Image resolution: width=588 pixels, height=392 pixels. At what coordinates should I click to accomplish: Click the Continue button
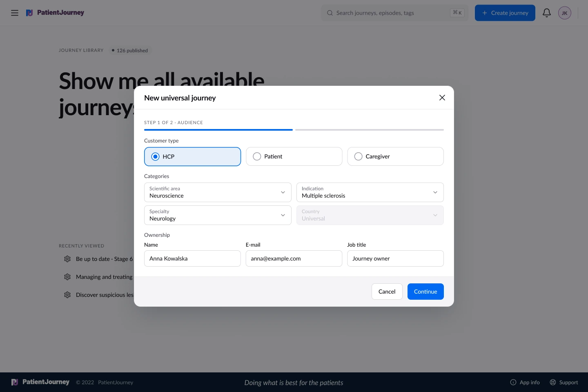pyautogui.click(x=425, y=292)
